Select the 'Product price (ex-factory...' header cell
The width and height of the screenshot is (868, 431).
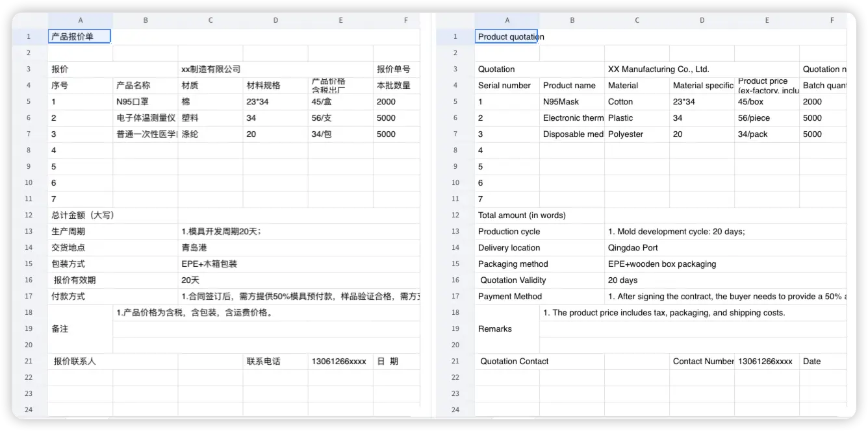point(767,85)
